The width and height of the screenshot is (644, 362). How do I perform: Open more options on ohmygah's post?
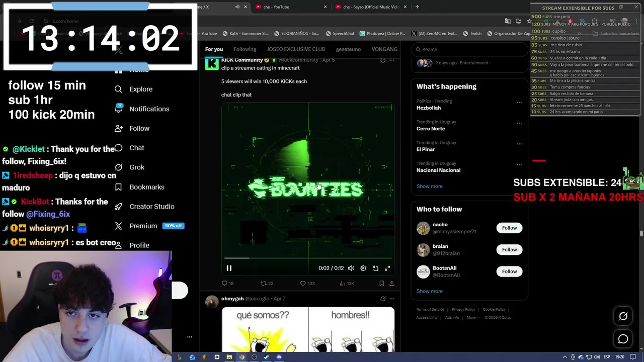(x=392, y=299)
